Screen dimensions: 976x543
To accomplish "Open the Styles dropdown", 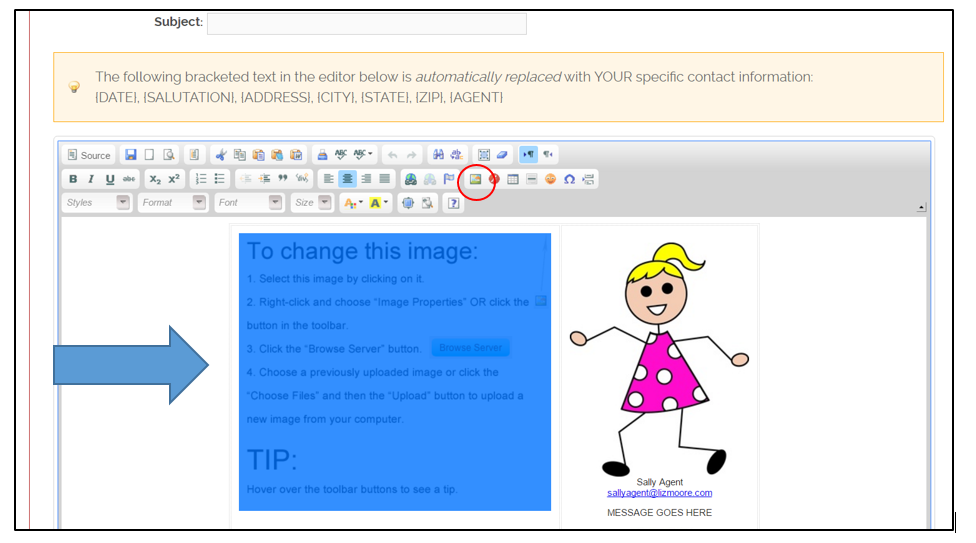I will click(x=96, y=203).
